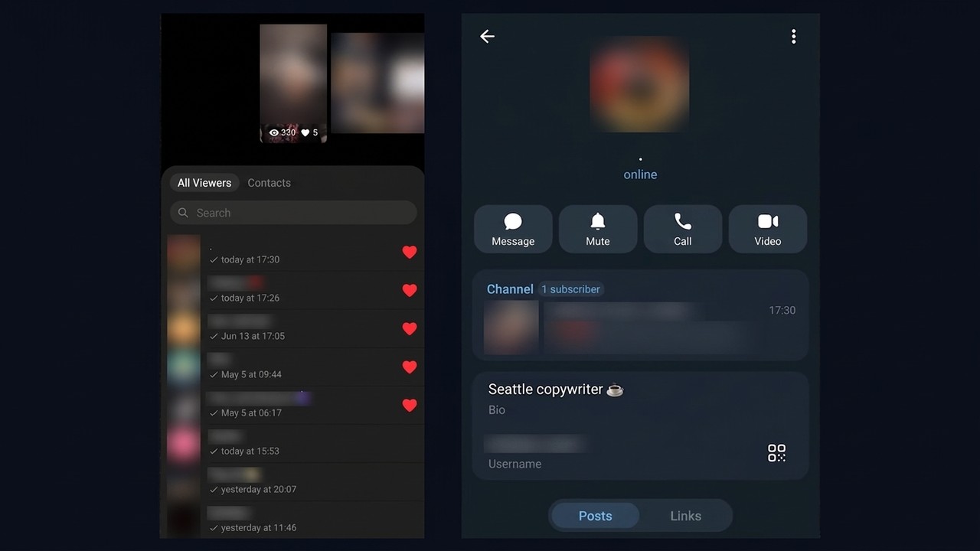The width and height of the screenshot is (980, 551).
Task: Switch to the Posts tab
Action: coord(596,516)
